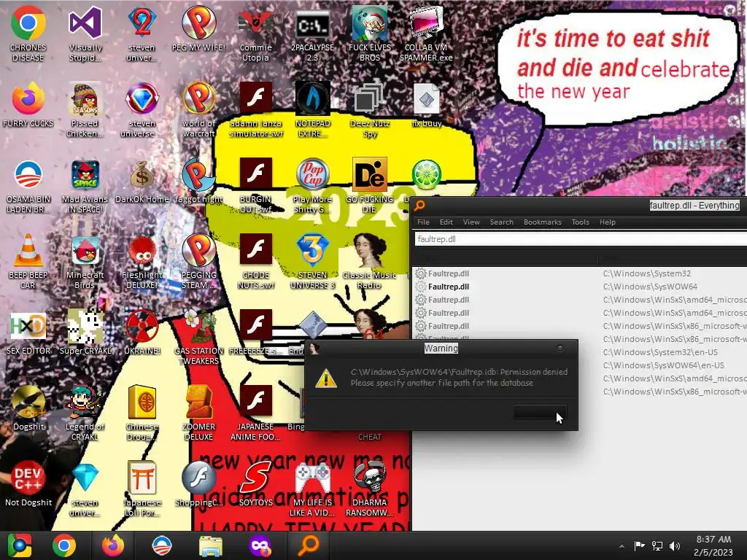747x560 pixels.
Task: Select the fix buuy file icon
Action: point(426,105)
